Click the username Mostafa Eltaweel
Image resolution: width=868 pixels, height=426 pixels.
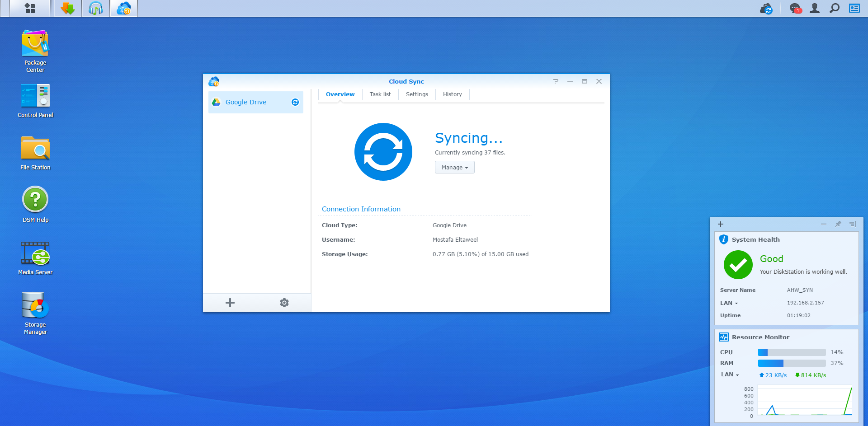pos(455,240)
